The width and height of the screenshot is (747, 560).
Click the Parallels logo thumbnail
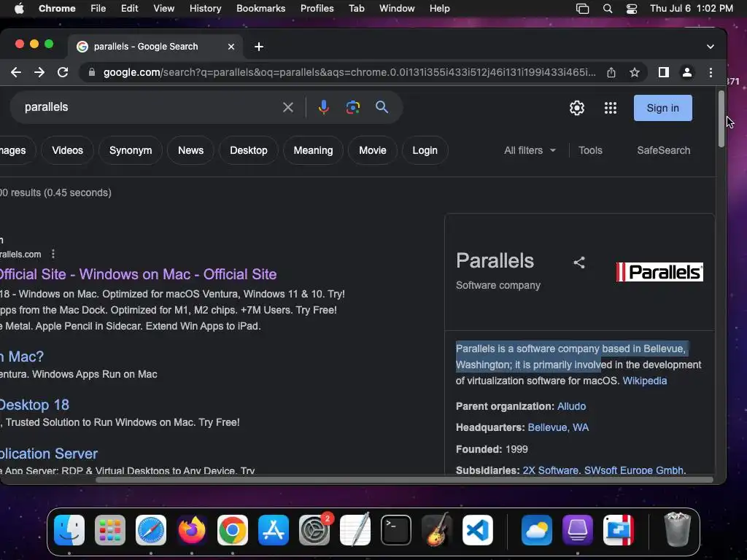pyautogui.click(x=659, y=272)
